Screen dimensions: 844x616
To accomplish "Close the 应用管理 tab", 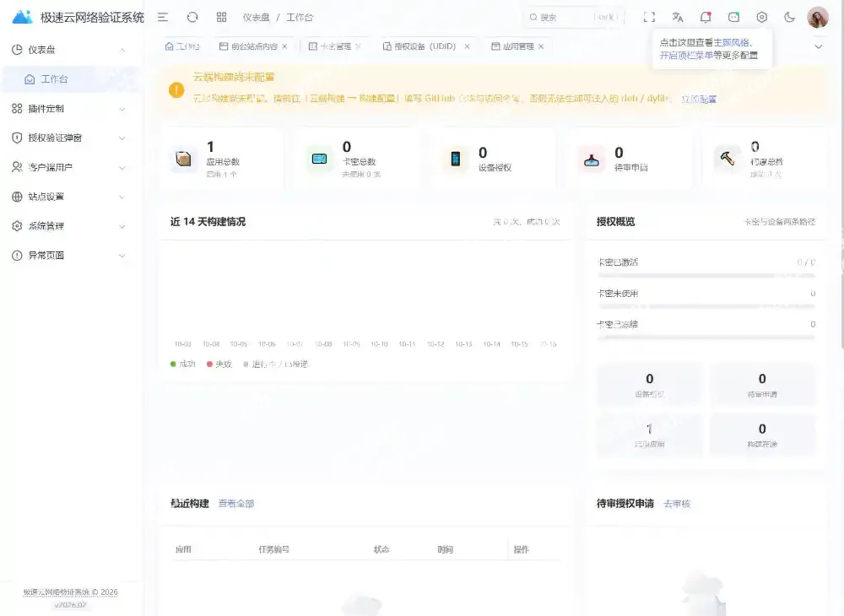I will (541, 46).
